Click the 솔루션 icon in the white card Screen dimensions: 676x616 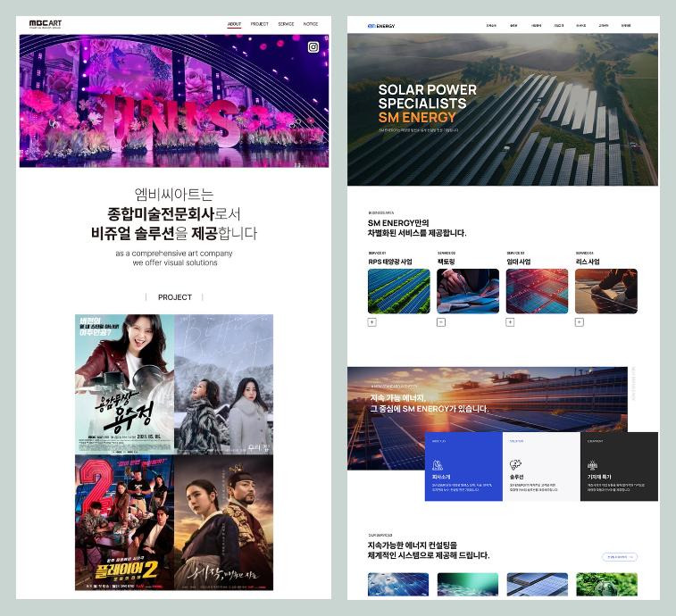(x=515, y=465)
